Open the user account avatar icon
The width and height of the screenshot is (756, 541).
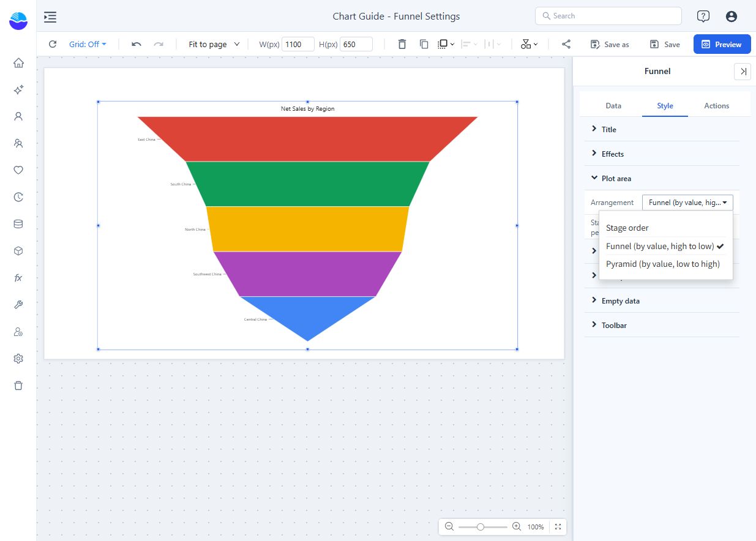point(731,17)
